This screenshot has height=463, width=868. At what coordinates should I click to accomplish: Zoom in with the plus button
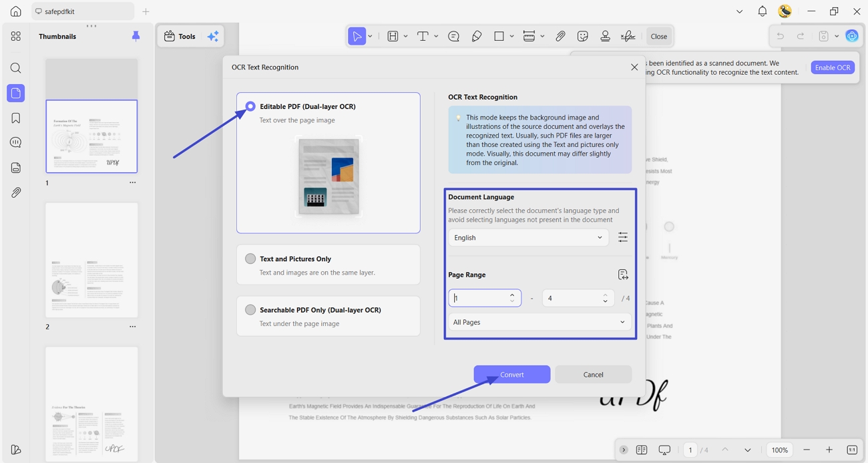[x=829, y=450]
